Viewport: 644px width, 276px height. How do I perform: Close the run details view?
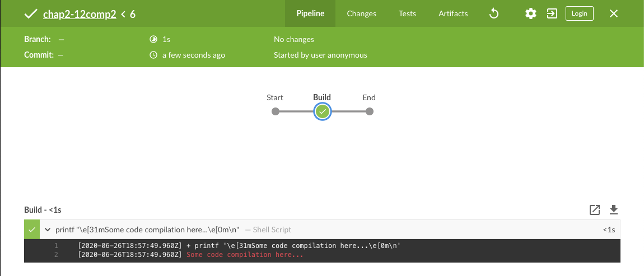pos(614,13)
